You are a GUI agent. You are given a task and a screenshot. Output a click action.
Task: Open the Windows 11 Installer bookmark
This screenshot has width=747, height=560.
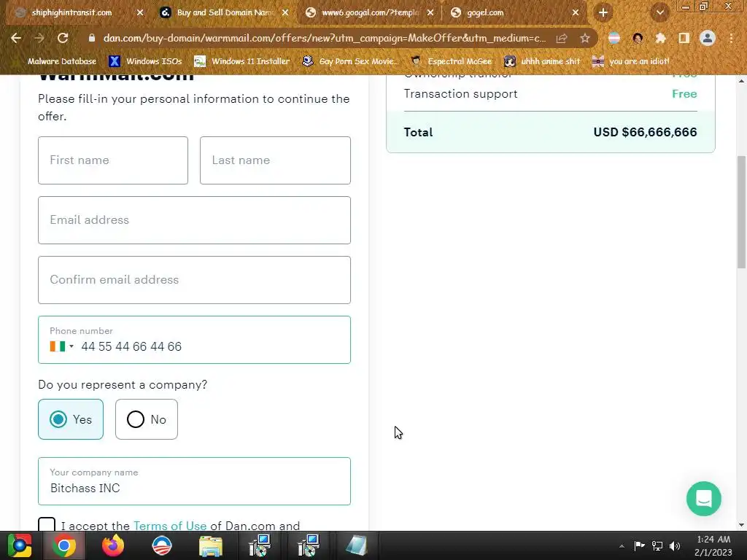242,61
